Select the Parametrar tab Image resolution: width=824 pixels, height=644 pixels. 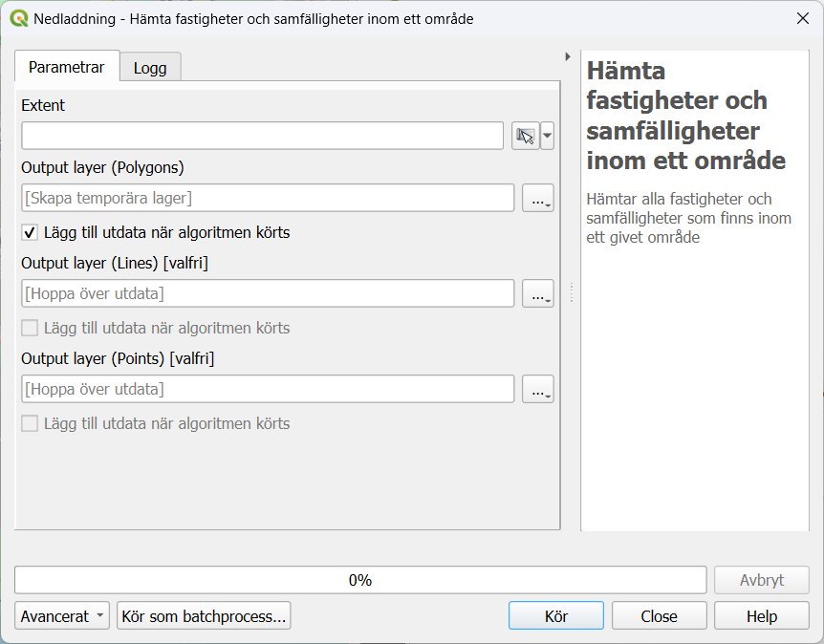click(x=67, y=67)
